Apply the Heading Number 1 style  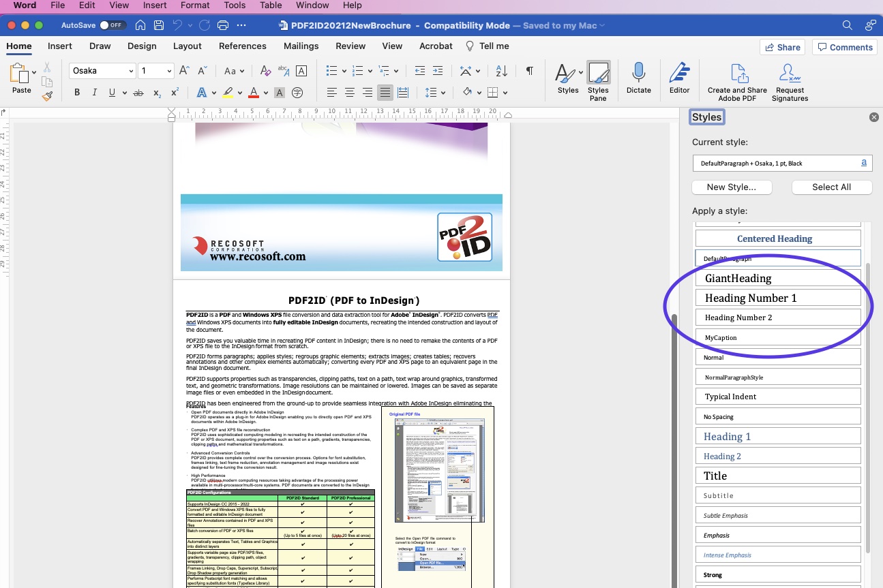[778, 298]
